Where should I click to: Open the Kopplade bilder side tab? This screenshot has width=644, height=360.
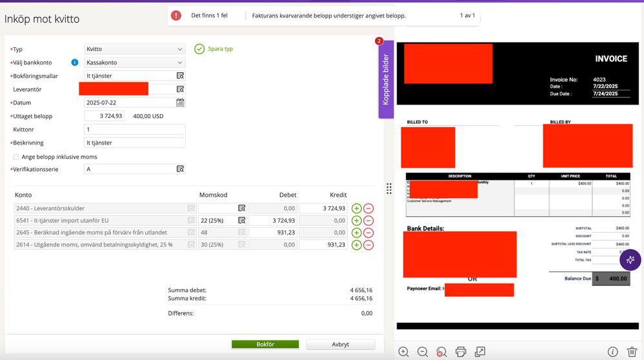point(386,79)
